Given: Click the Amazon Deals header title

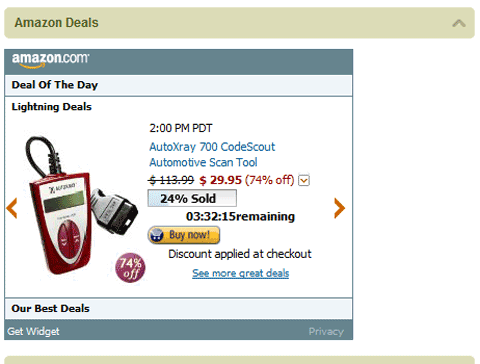Looking at the screenshot, I should 56,23.
